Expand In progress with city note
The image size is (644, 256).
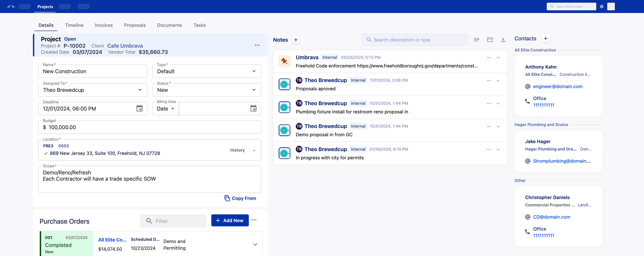498,149
